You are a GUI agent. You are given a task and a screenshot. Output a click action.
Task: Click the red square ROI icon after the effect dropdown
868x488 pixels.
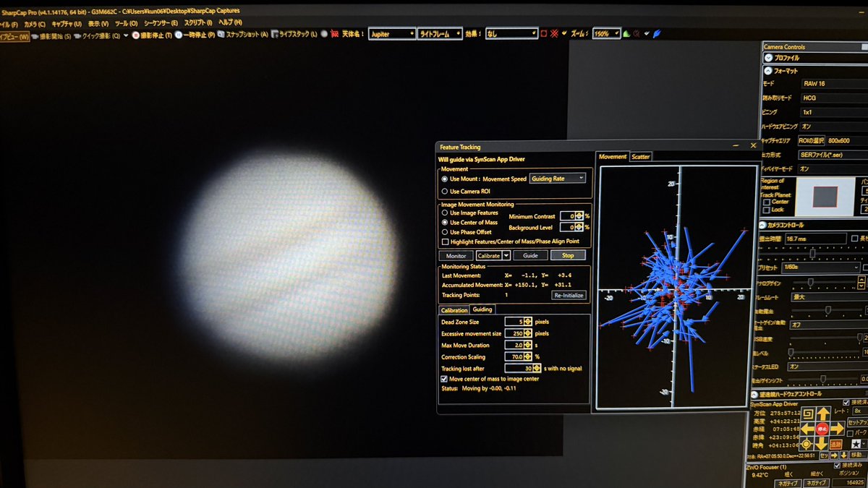tap(542, 34)
